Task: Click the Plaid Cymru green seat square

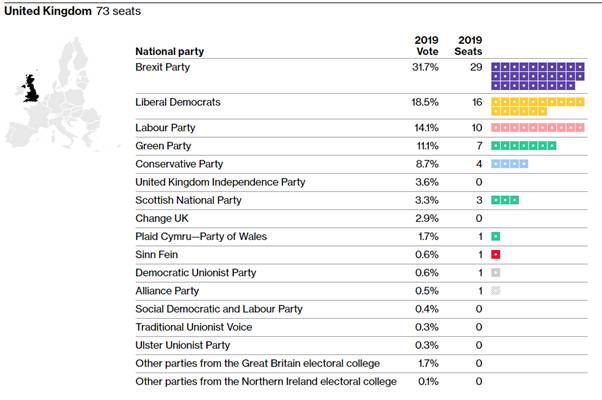Action: point(495,236)
